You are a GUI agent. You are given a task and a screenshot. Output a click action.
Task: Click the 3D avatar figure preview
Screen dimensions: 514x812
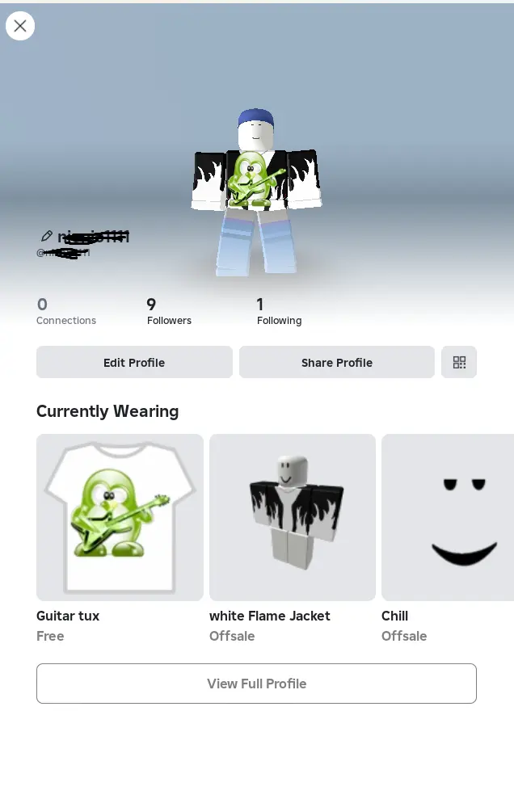[256, 191]
